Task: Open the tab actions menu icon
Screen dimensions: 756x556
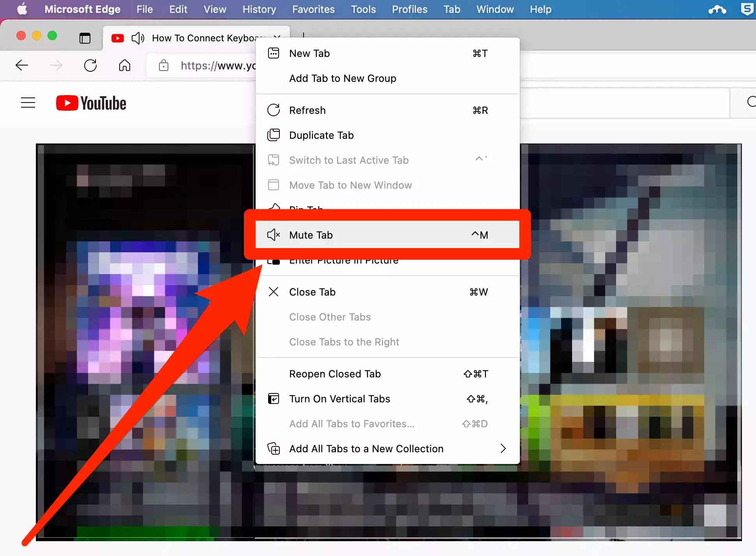Action: (85, 38)
